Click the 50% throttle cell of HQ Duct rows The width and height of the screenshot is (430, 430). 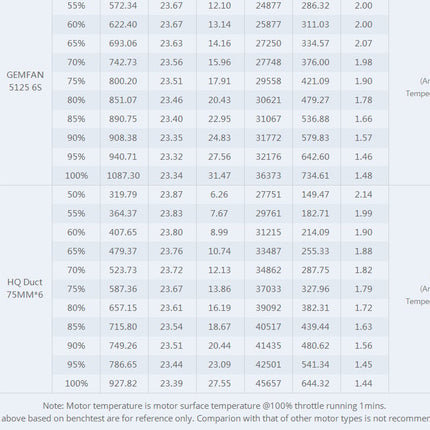pos(76,195)
